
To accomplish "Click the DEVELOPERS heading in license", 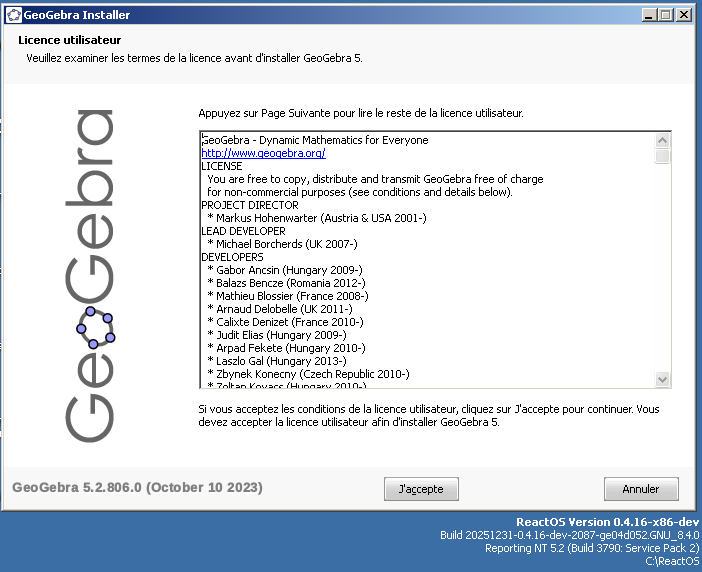I will coord(232,257).
